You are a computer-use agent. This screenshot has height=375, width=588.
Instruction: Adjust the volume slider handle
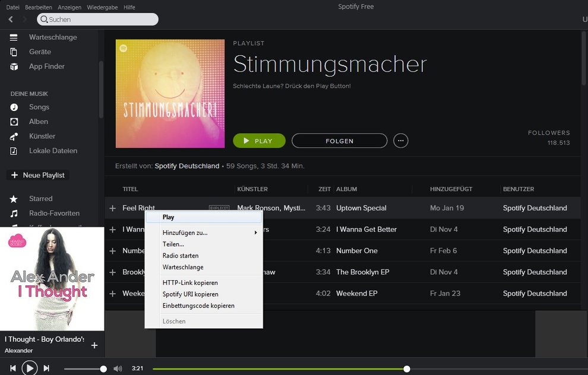(x=103, y=369)
